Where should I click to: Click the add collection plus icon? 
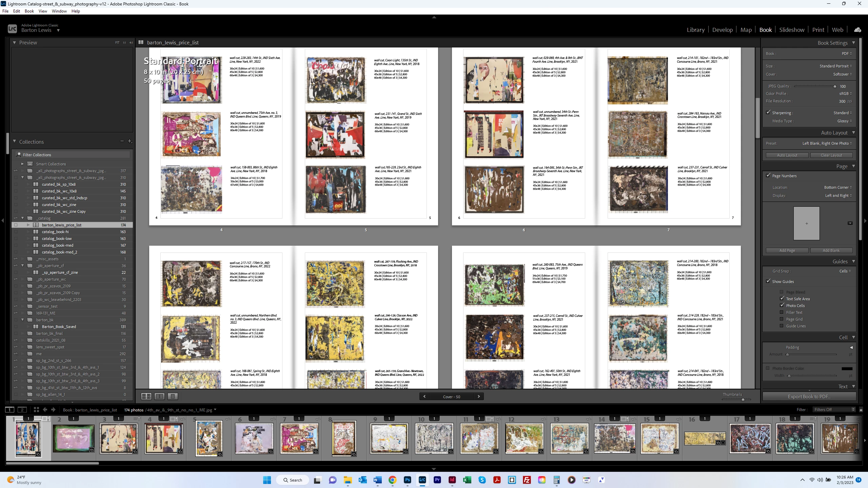coord(130,141)
